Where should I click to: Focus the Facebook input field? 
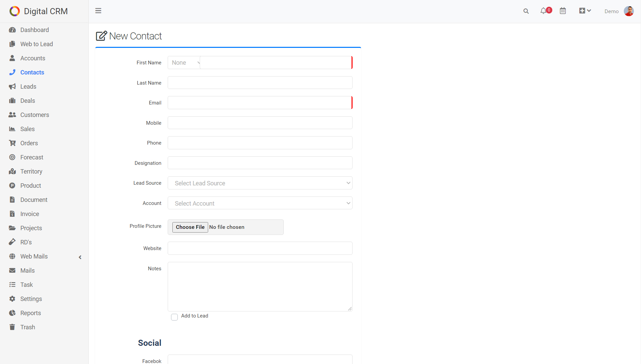coord(260,359)
